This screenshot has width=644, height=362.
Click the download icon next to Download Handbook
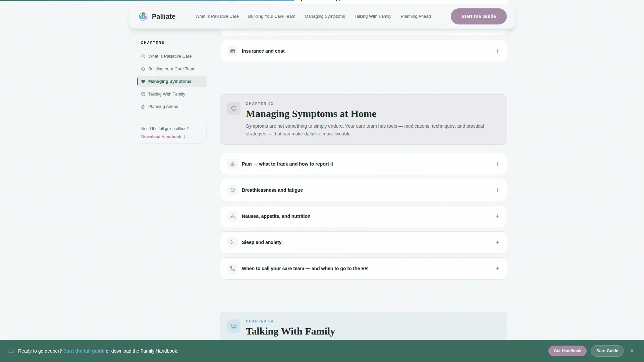pyautogui.click(x=184, y=137)
